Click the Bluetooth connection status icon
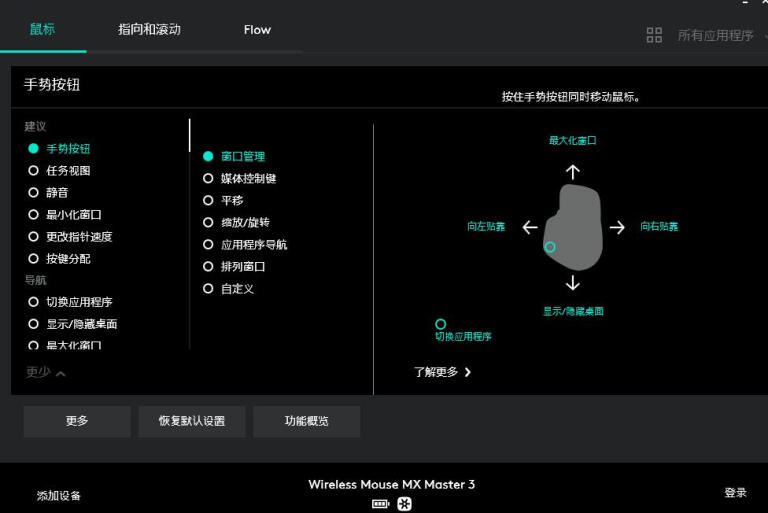The height and width of the screenshot is (513, 768). click(404, 504)
